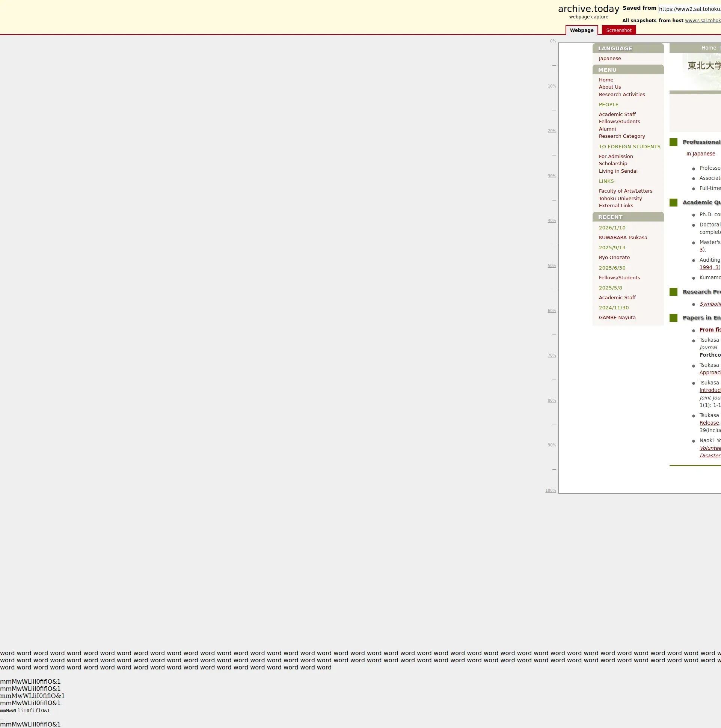Jump to the 50% scroll marker
This screenshot has height=728, width=721.
(552, 266)
